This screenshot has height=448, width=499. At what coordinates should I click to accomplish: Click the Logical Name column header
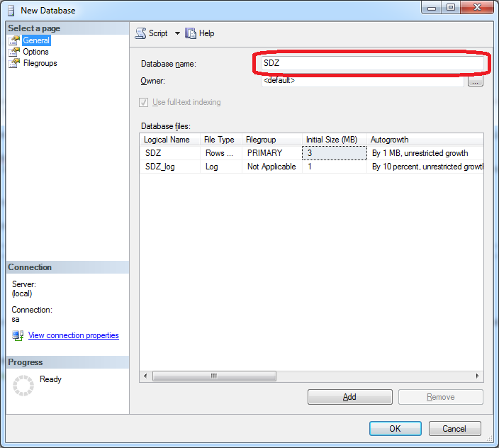170,140
